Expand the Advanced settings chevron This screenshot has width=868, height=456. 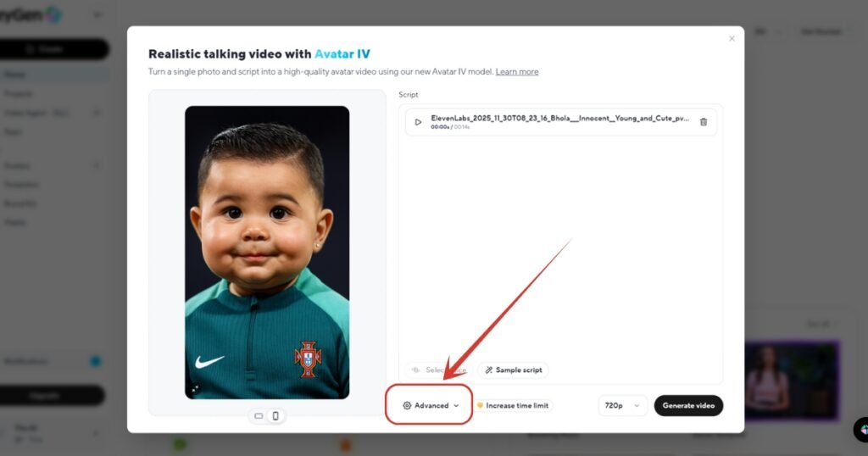(456, 406)
